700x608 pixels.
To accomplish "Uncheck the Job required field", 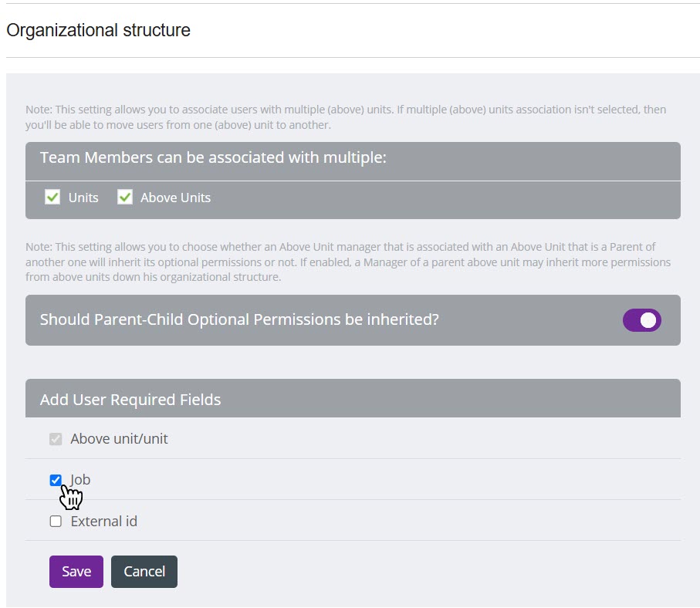I will coord(56,479).
